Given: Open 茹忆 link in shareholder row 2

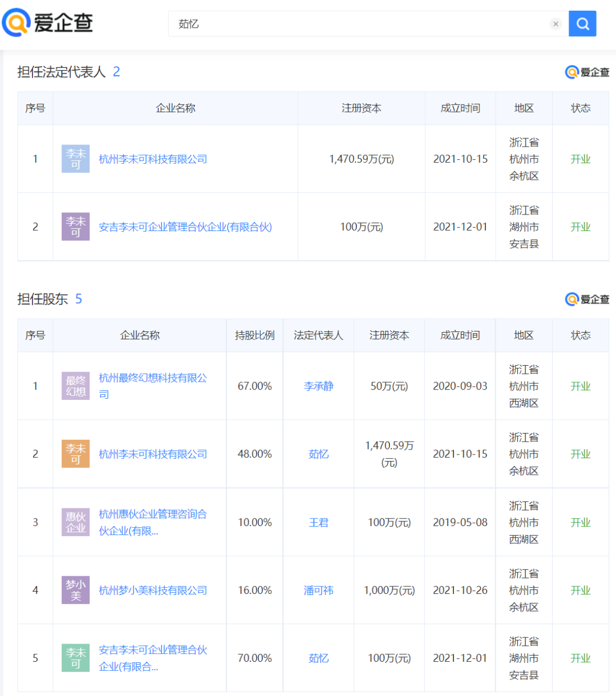Looking at the screenshot, I should 318,454.
